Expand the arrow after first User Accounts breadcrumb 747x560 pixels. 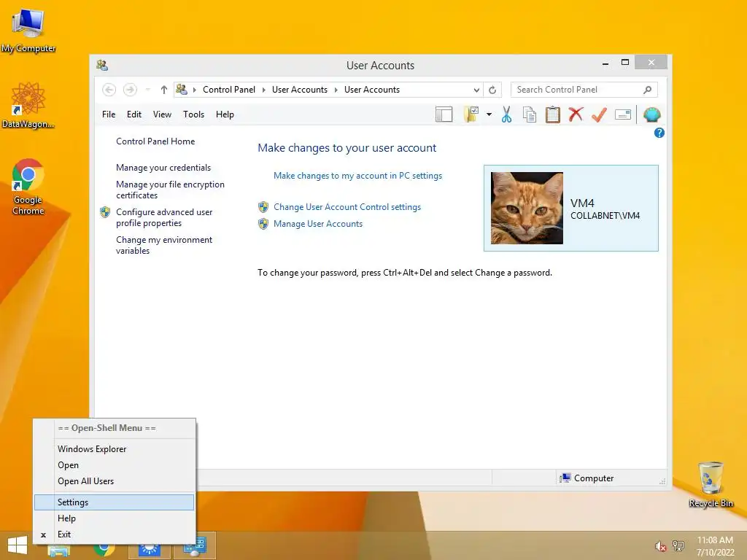[336, 90]
